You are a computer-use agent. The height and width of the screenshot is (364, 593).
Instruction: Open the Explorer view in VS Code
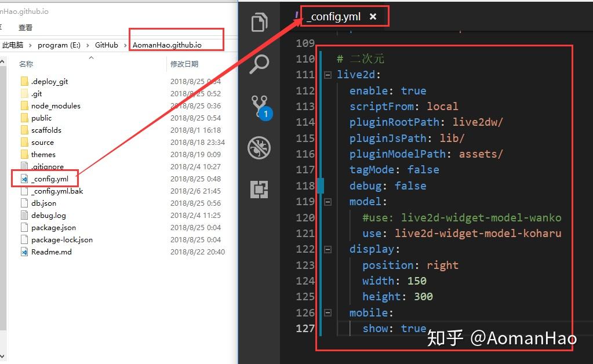(259, 22)
